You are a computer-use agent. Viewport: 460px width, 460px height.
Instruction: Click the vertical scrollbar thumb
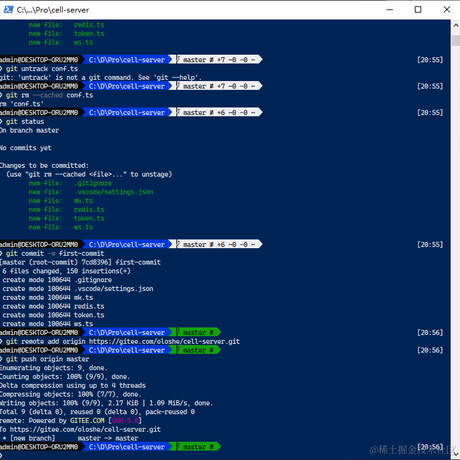(x=456, y=40)
